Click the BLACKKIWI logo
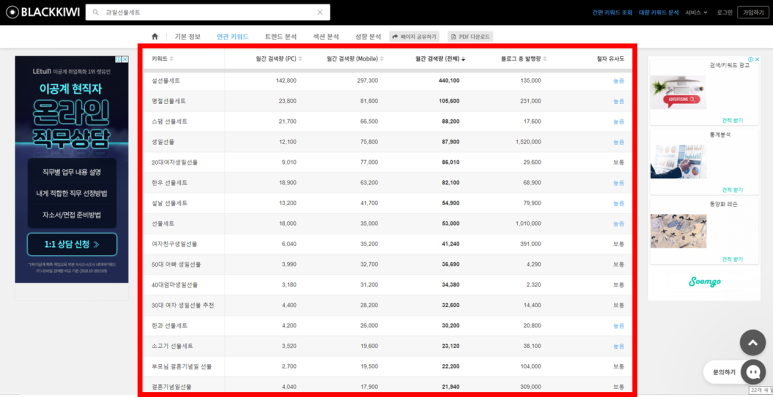 point(43,12)
